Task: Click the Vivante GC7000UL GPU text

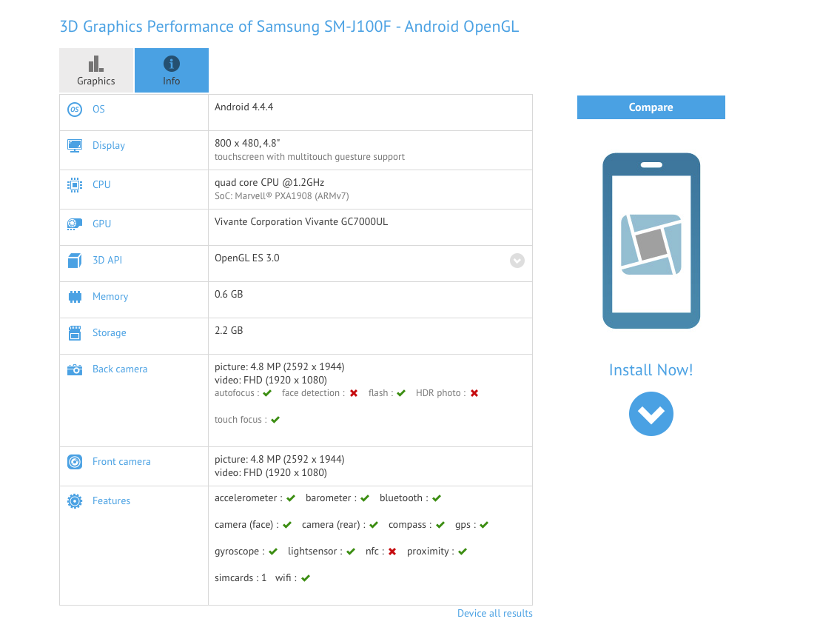Action: 301,222
